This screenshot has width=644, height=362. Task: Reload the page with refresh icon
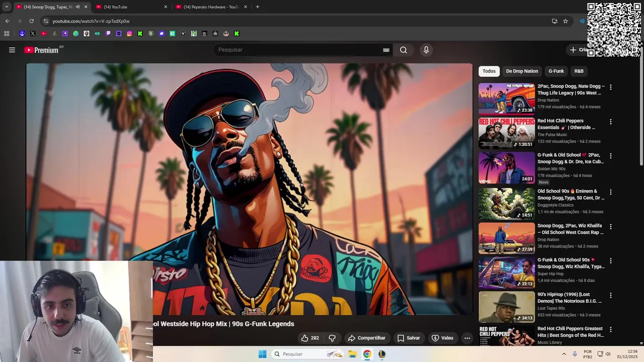coord(31,21)
